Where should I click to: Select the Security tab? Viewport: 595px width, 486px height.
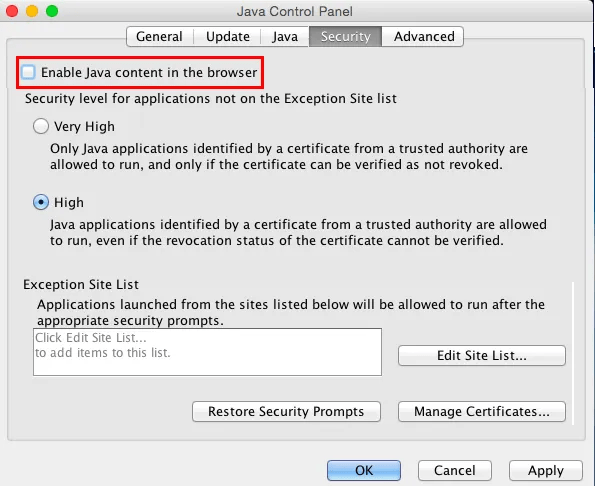(345, 36)
